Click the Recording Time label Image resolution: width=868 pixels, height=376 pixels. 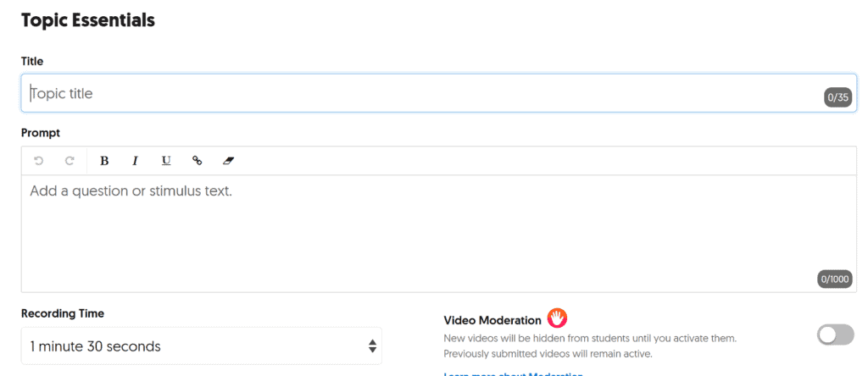coord(63,313)
